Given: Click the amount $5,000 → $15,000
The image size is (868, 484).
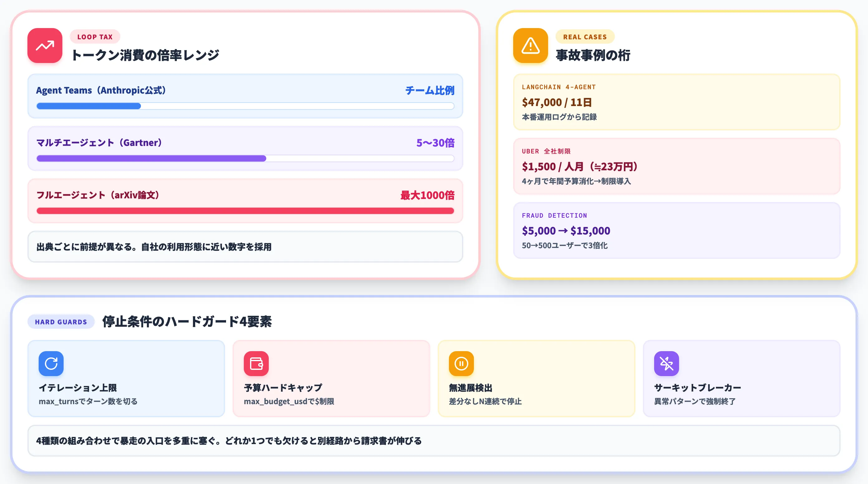Looking at the screenshot, I should pyautogui.click(x=566, y=231).
